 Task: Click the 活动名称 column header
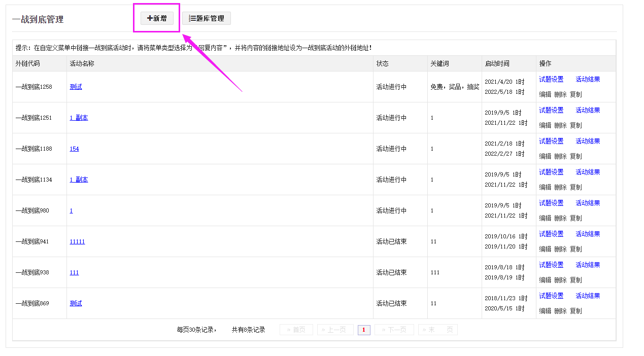[82, 63]
